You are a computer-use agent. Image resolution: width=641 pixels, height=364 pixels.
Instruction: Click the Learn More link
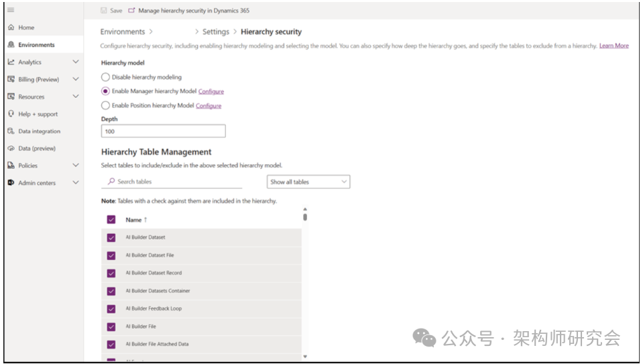(x=614, y=46)
